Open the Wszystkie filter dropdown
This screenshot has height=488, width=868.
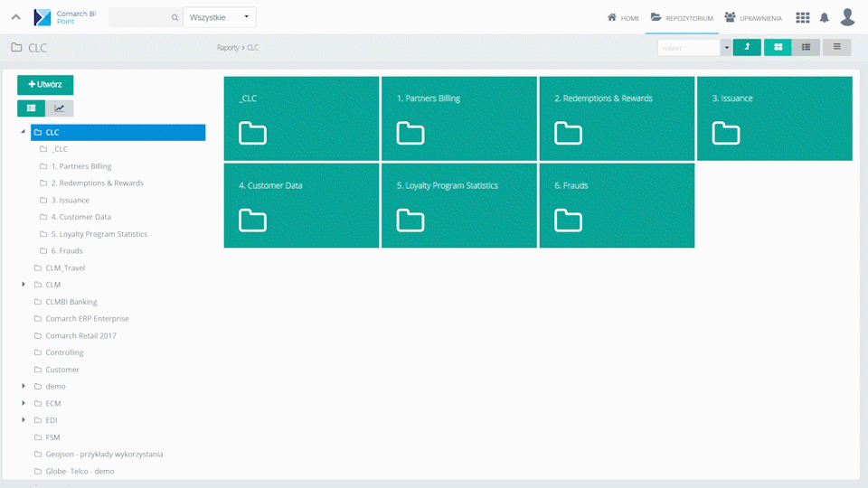pyautogui.click(x=220, y=17)
